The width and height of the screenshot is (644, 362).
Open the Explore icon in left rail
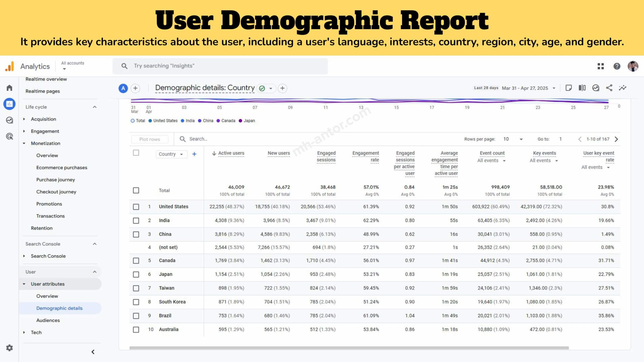coord(9,120)
